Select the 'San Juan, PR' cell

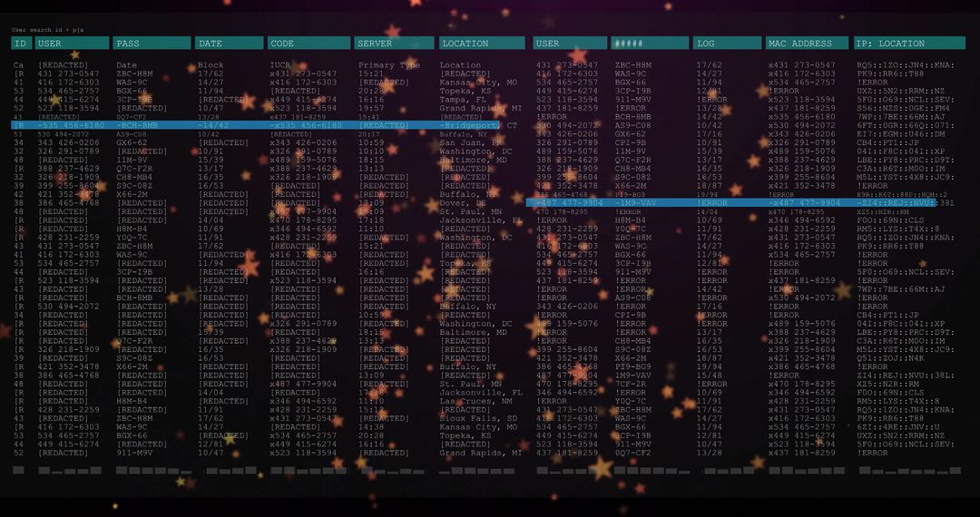click(471, 142)
